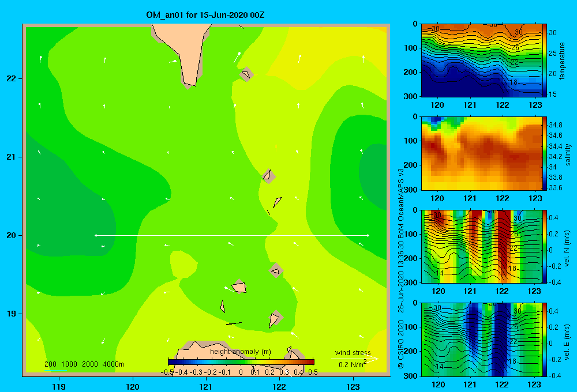Click longitude label 119 on main map
The image size is (577, 392).
[59, 386]
